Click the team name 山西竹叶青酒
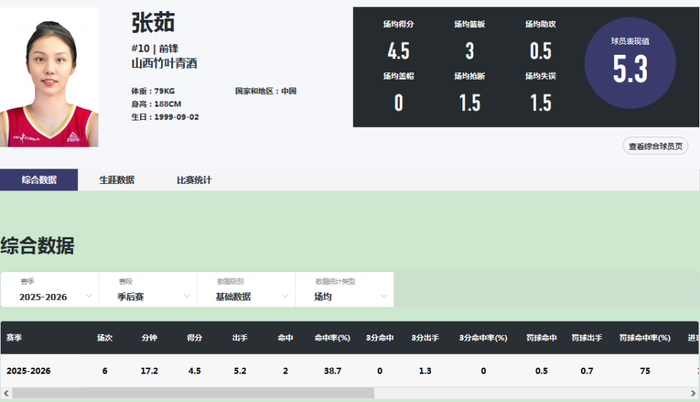This screenshot has width=700, height=402. tap(164, 63)
